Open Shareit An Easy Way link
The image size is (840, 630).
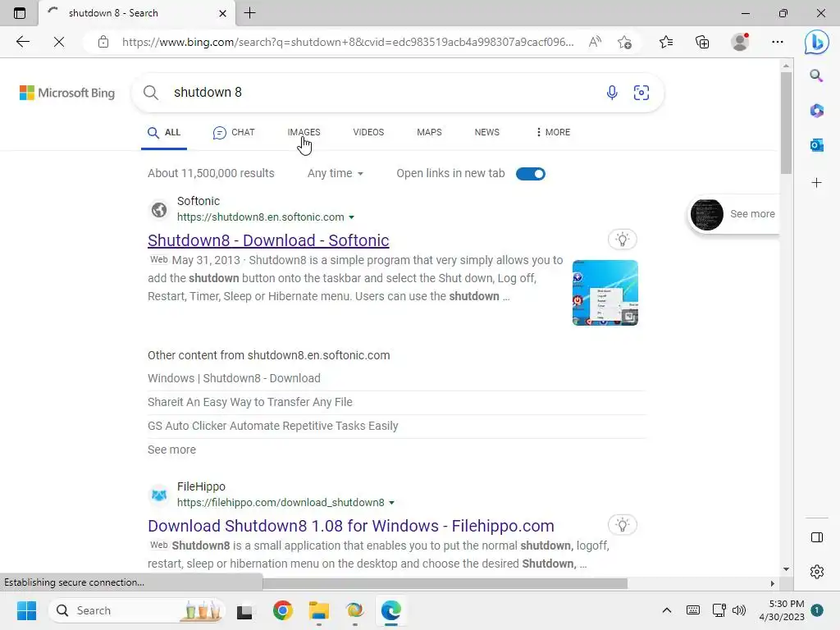(250, 402)
